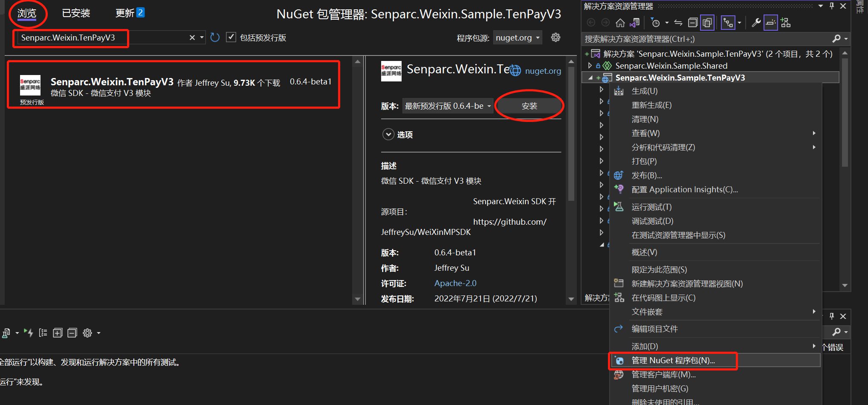
Task: Pin the Solution Explorer panel
Action: coord(832,6)
